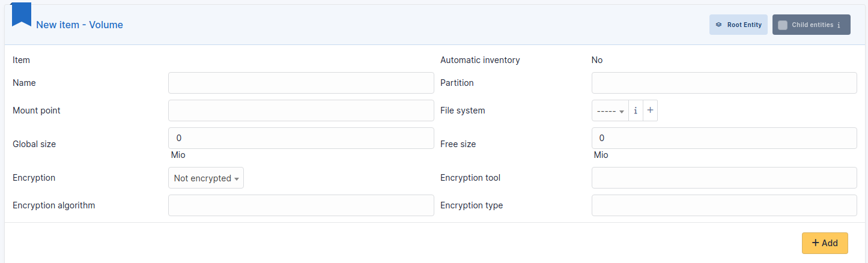Click the 'Item' label
This screenshot has width=868, height=263.
tap(21, 60)
